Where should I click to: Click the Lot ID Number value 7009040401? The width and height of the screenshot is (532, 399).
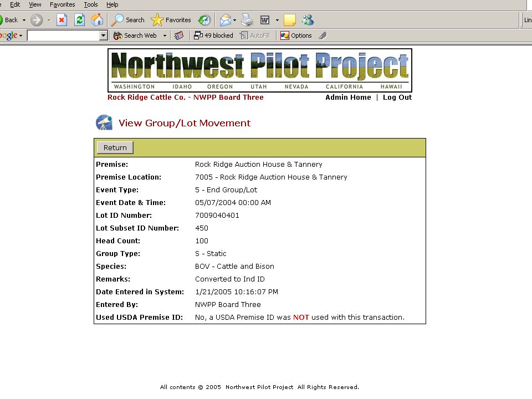[217, 216]
